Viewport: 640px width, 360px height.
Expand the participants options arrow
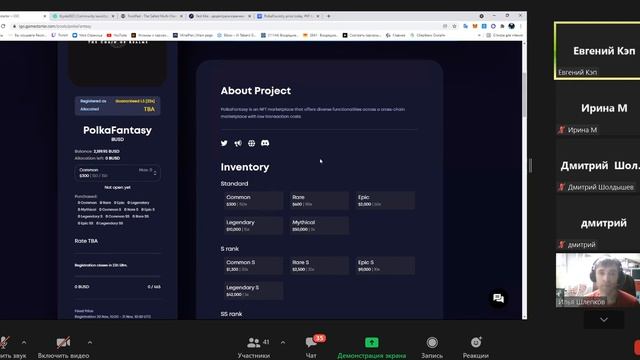point(283,342)
